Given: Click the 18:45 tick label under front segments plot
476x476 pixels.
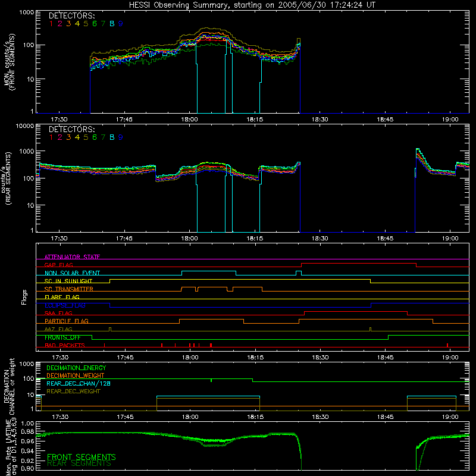Looking at the screenshot, I should 385,120.
